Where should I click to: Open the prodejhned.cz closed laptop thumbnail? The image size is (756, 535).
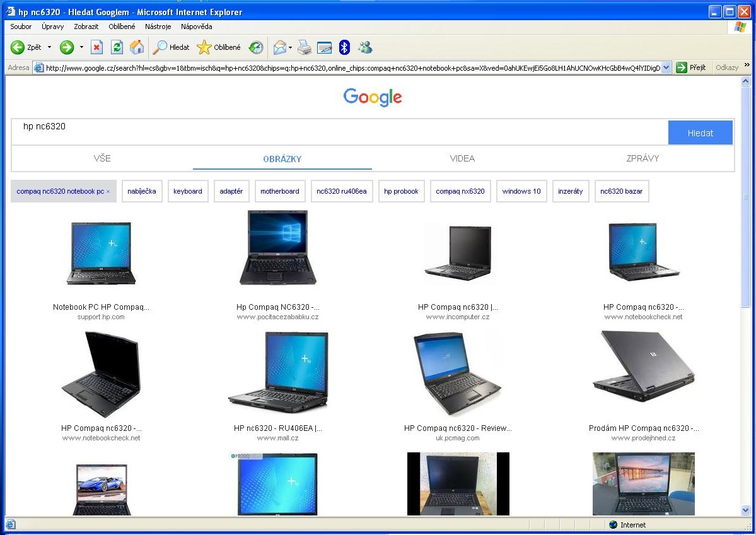[643, 366]
